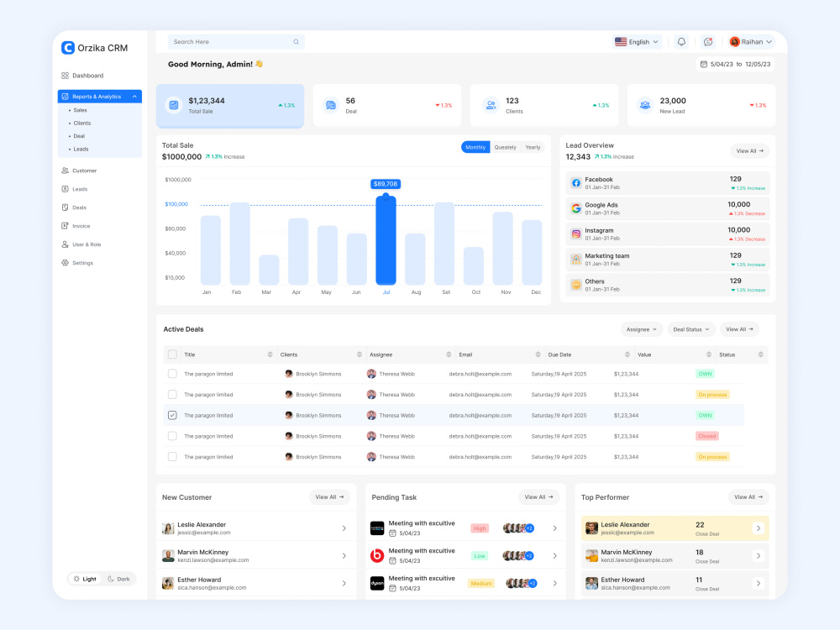Viewport: 840px width, 630px height.
Task: Click the Search Here input field
Action: 236,42
